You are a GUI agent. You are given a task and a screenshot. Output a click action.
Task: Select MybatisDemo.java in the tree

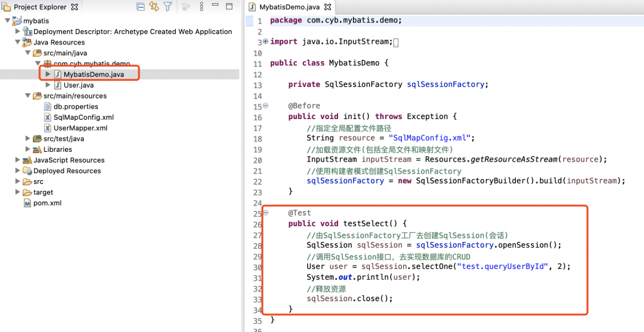coord(93,74)
